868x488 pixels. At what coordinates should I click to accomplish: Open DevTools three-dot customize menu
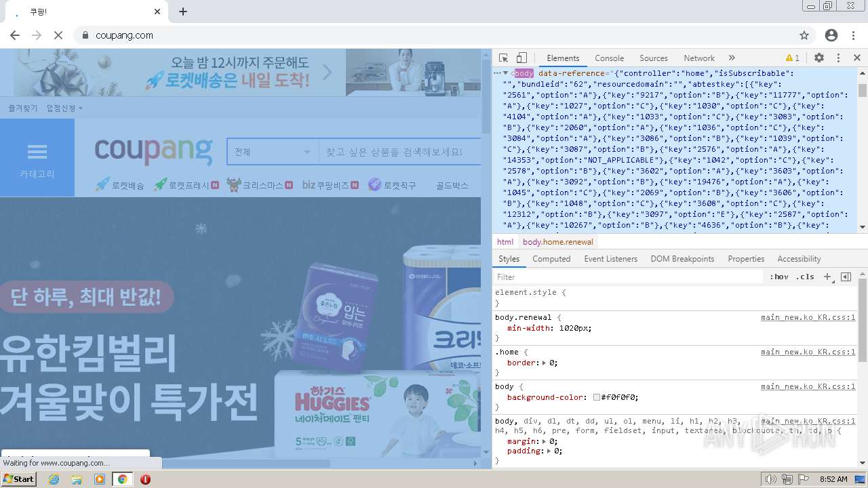838,58
